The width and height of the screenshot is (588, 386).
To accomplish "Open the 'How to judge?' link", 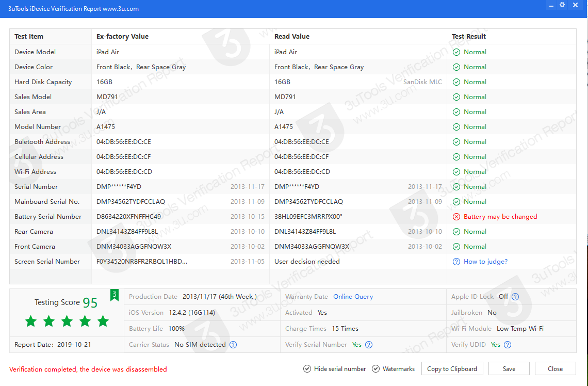I will (485, 262).
